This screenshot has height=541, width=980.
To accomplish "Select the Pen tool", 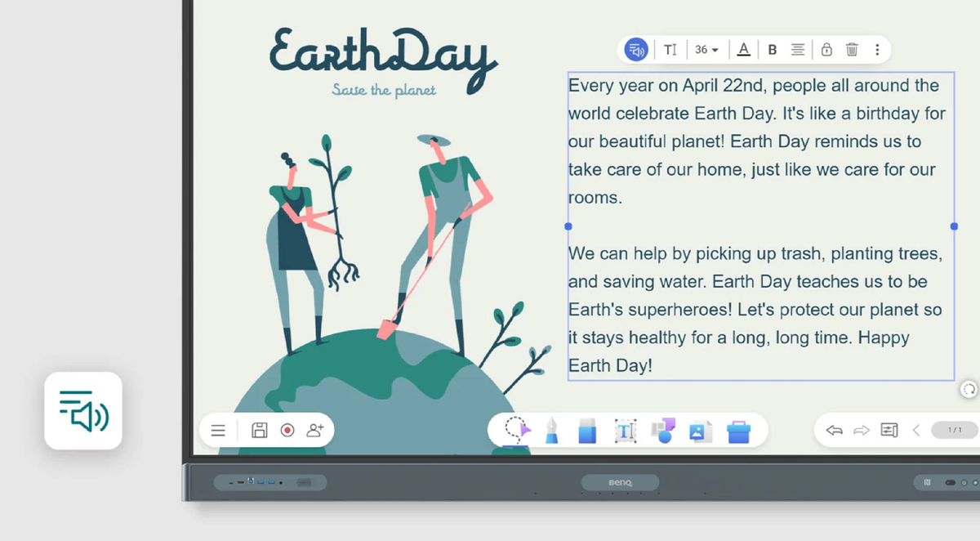I will tap(552, 431).
